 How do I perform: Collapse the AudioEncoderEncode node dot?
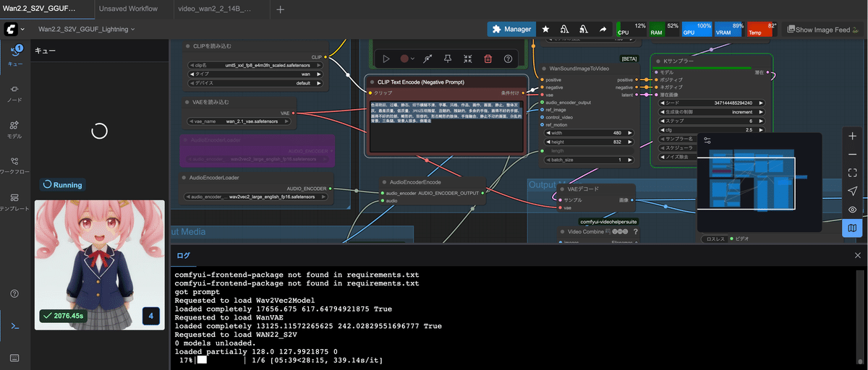383,182
